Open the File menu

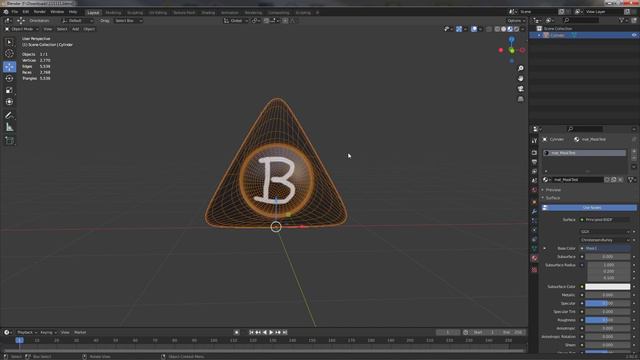tap(15, 12)
